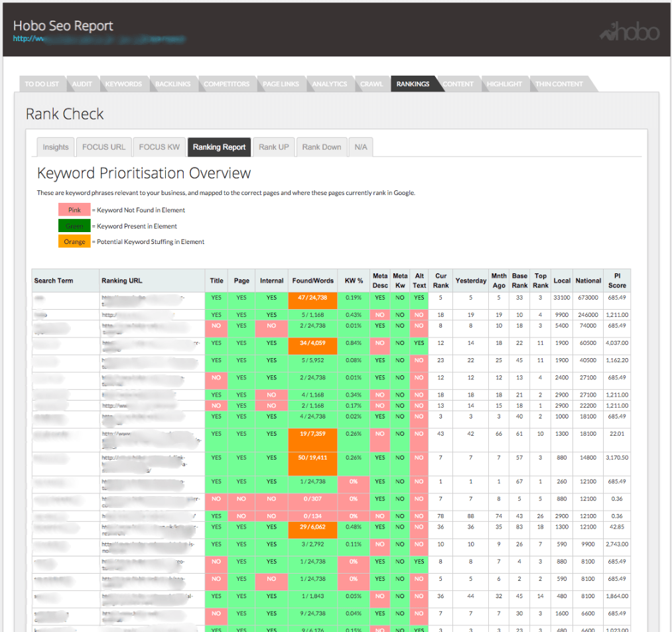Select the FOCUS KW sub-tab

click(159, 147)
